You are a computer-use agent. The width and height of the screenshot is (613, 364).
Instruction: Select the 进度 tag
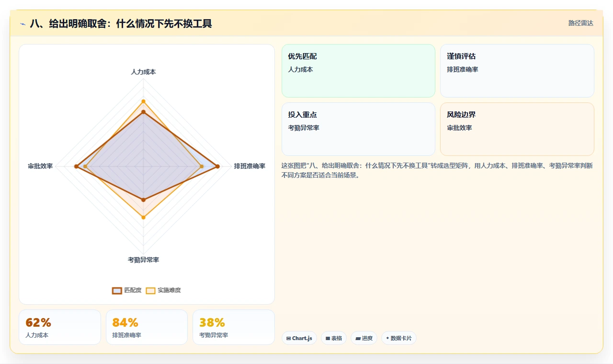364,338
